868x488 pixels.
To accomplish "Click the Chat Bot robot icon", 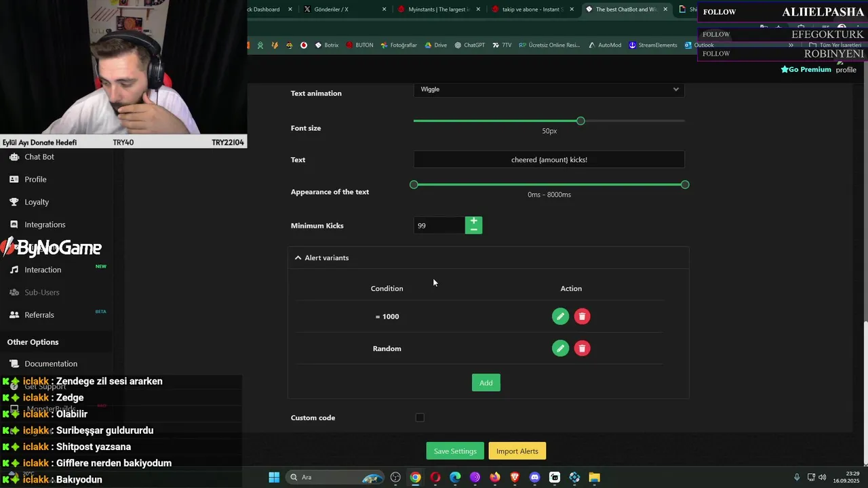I will pyautogui.click(x=14, y=157).
